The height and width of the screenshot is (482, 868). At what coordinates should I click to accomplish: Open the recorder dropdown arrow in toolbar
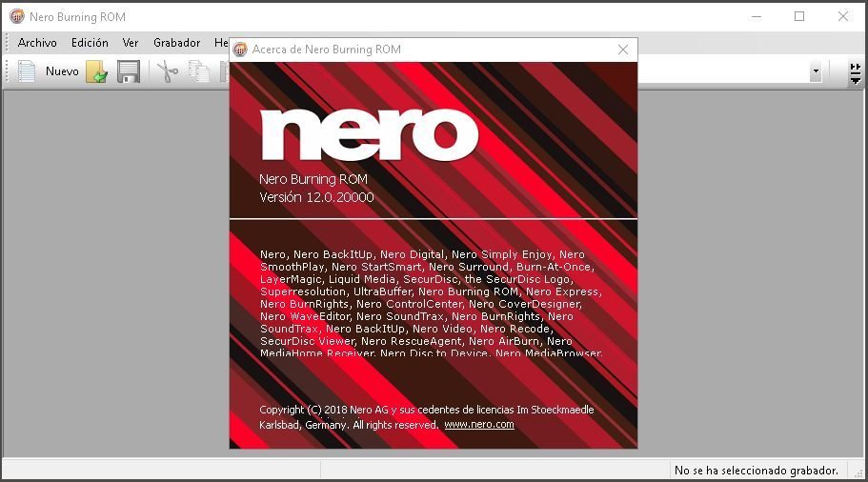816,71
